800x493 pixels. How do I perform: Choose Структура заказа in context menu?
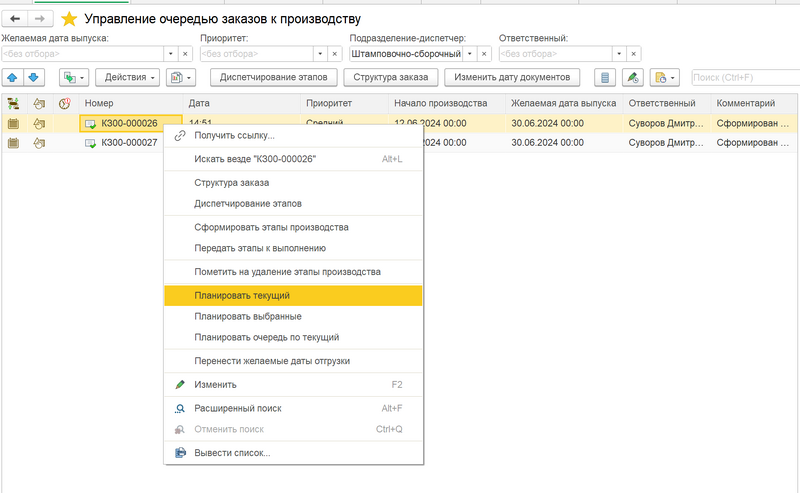293,183
